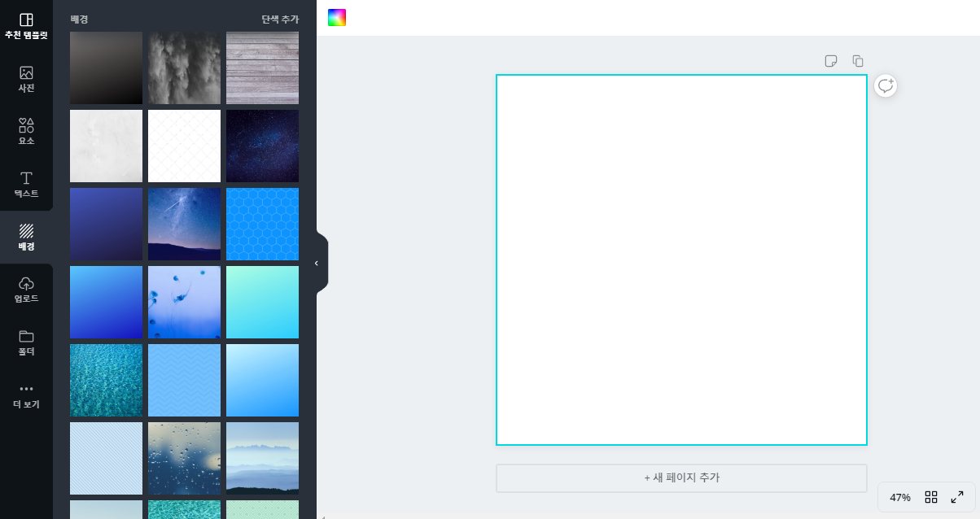Viewport: 980px width, 519px height.
Task: Choose the teal ocean water background
Action: pyautogui.click(x=106, y=380)
